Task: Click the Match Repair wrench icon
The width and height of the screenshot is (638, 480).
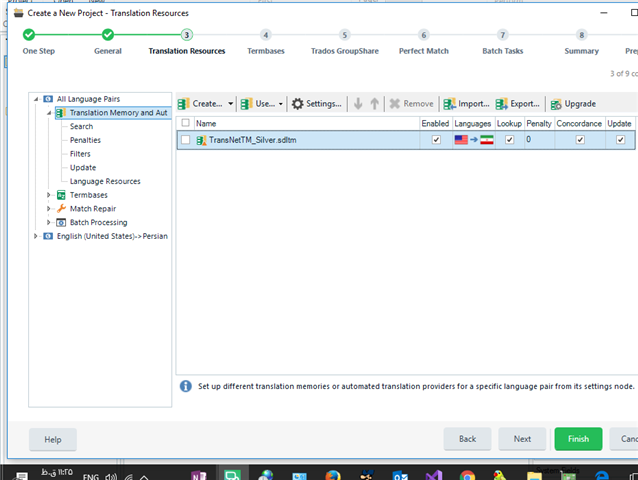Action: 61,209
